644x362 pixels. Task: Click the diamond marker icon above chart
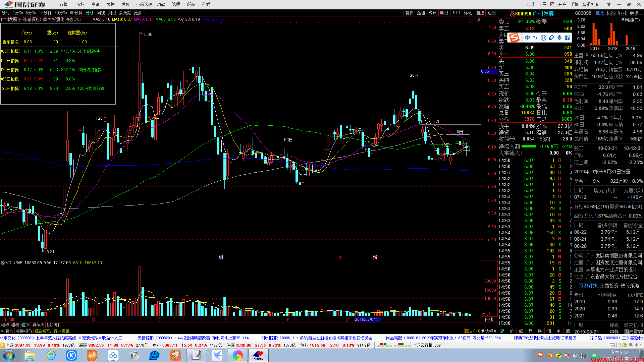[471, 20]
